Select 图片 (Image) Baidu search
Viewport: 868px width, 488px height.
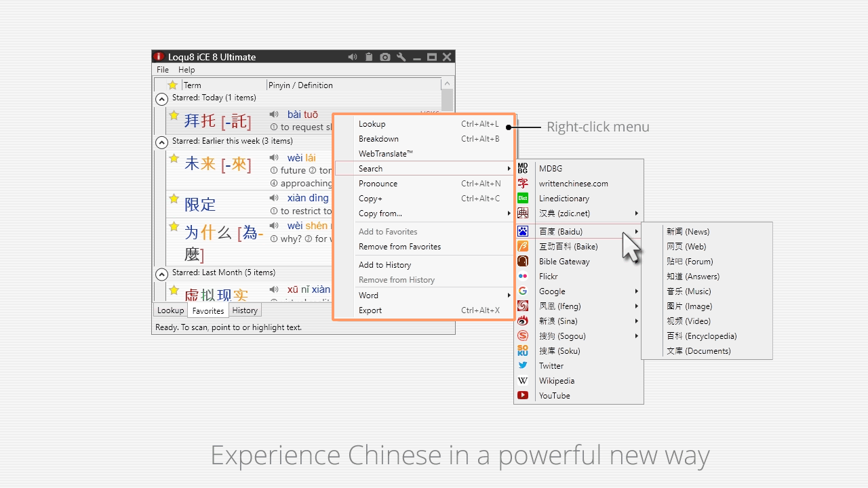[x=707, y=306]
